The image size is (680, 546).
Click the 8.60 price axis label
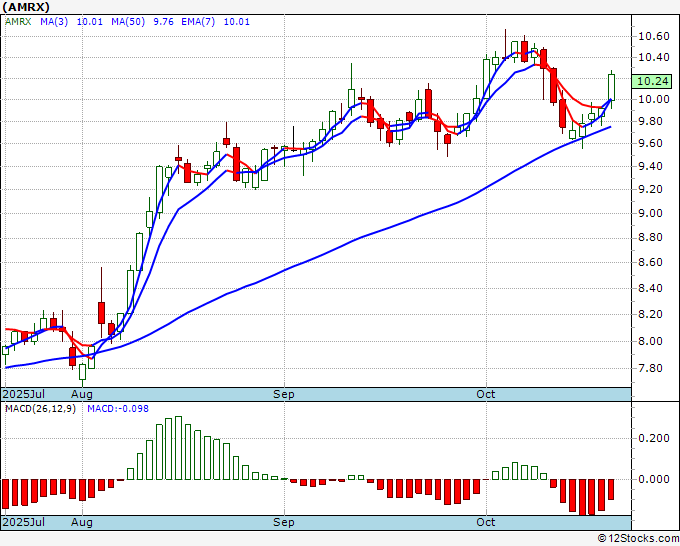[x=651, y=262]
